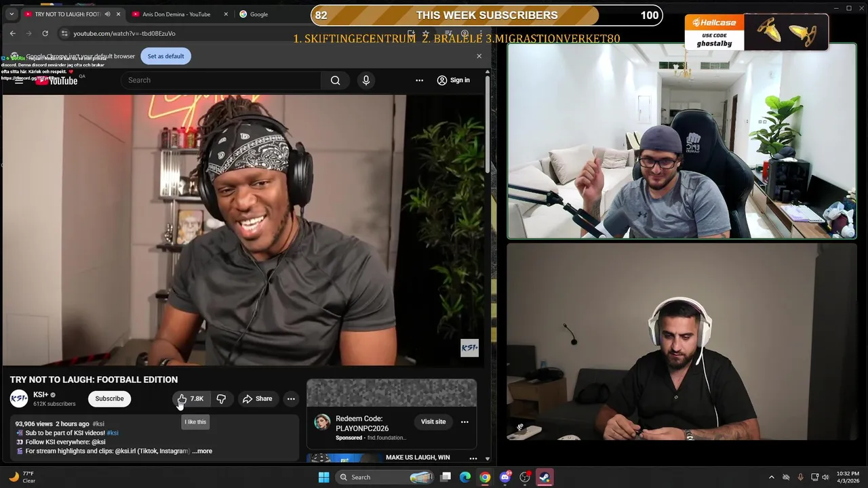Dismiss the default browser infobar

pyautogui.click(x=479, y=56)
